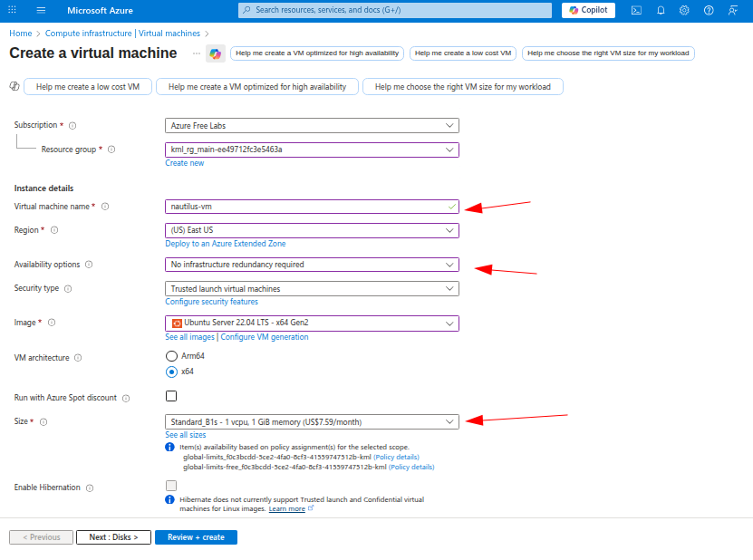Click the search magnifier icon in top bar
753x560 pixels.
coord(246,10)
